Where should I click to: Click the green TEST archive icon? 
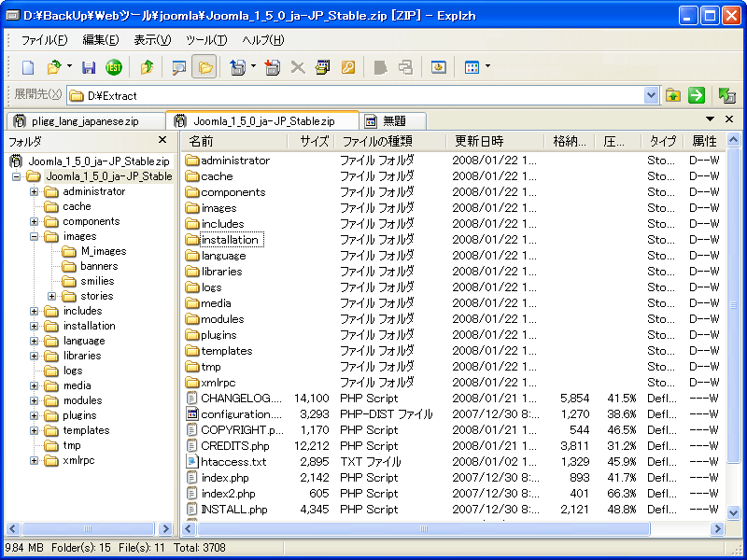tap(113, 67)
